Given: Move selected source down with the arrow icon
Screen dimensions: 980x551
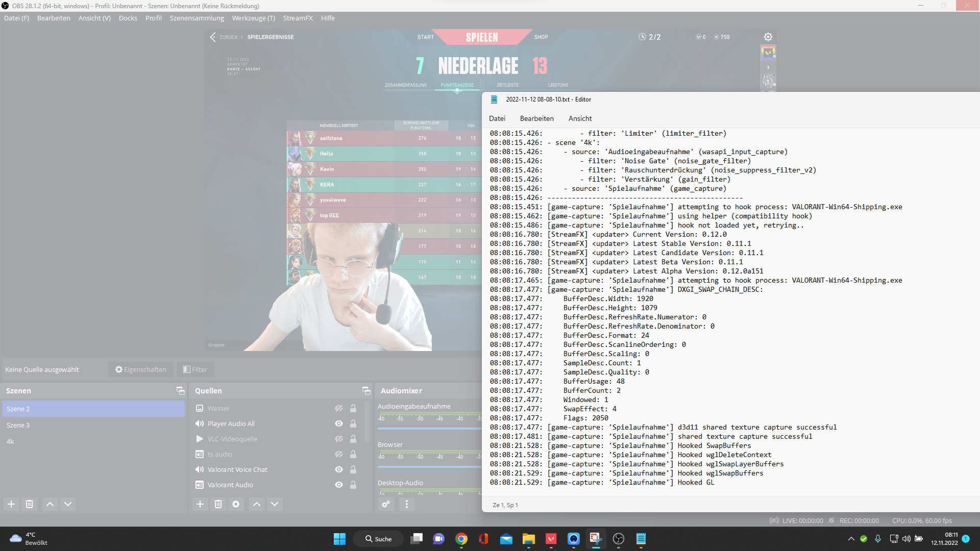Looking at the screenshot, I should [x=275, y=504].
